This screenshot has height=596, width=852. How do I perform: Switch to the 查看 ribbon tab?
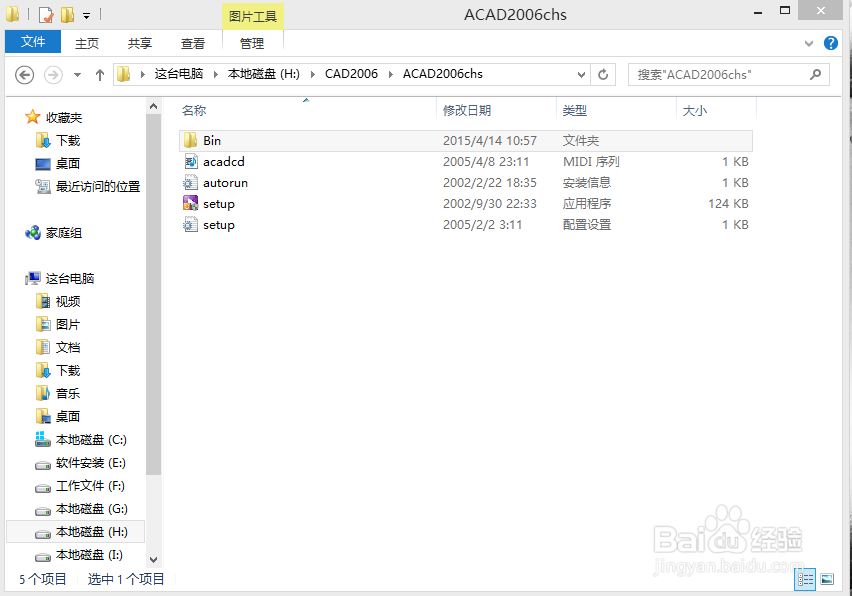pos(193,43)
